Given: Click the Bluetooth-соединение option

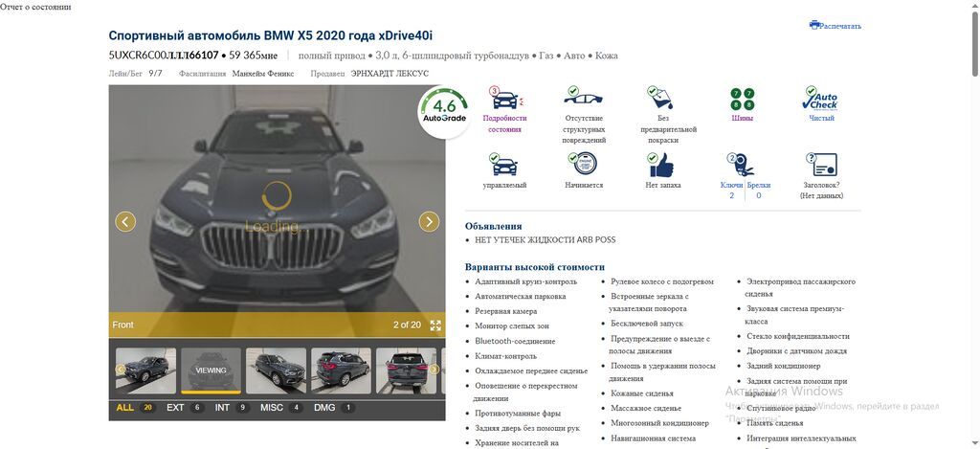Looking at the screenshot, I should click(x=515, y=342).
